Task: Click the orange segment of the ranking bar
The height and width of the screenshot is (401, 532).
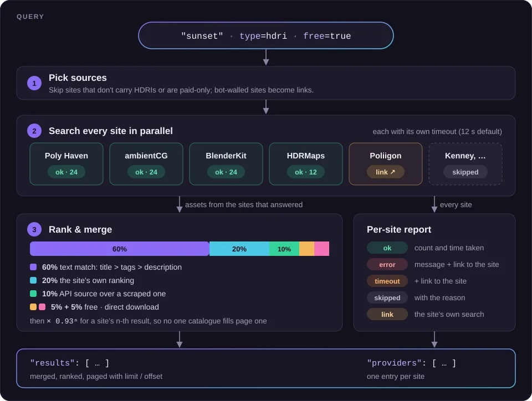Action: [x=306, y=249]
